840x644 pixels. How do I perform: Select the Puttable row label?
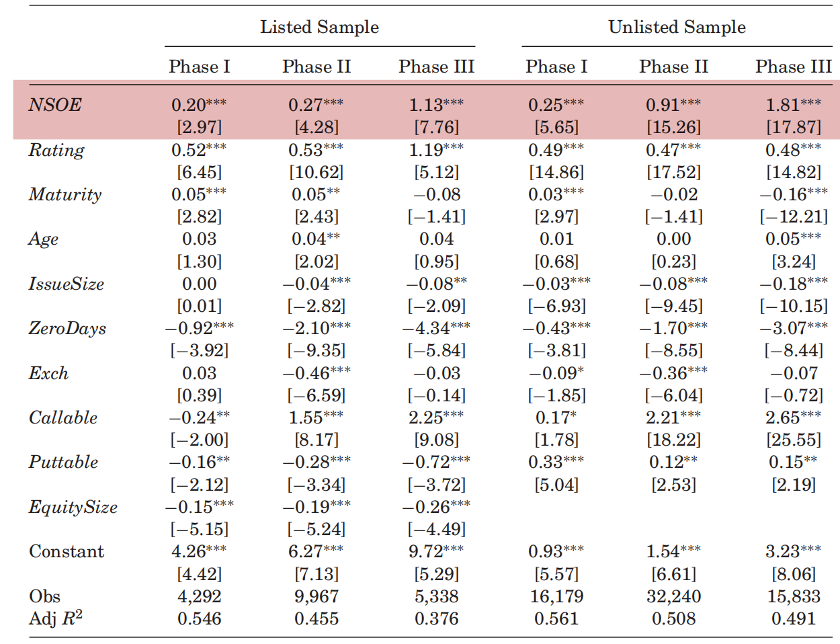click(63, 462)
